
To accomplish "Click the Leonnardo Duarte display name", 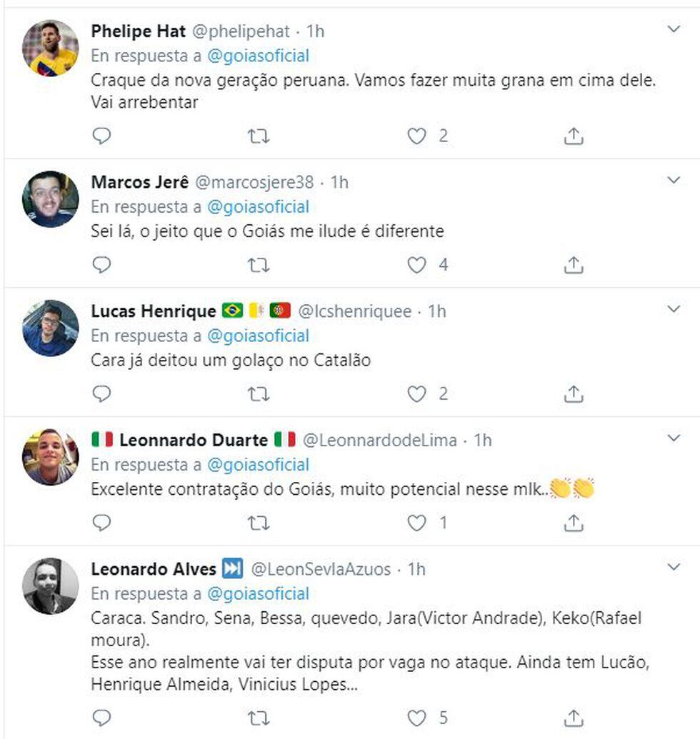I will click(193, 440).
